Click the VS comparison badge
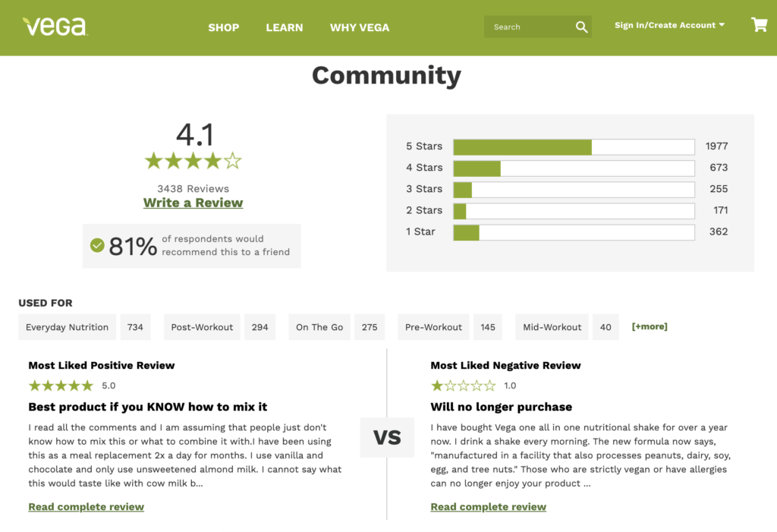This screenshot has width=777, height=532. pyautogui.click(x=387, y=437)
